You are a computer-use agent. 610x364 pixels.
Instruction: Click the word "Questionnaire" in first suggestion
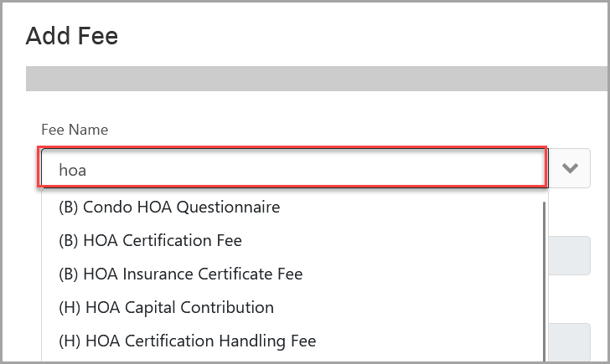(235, 206)
